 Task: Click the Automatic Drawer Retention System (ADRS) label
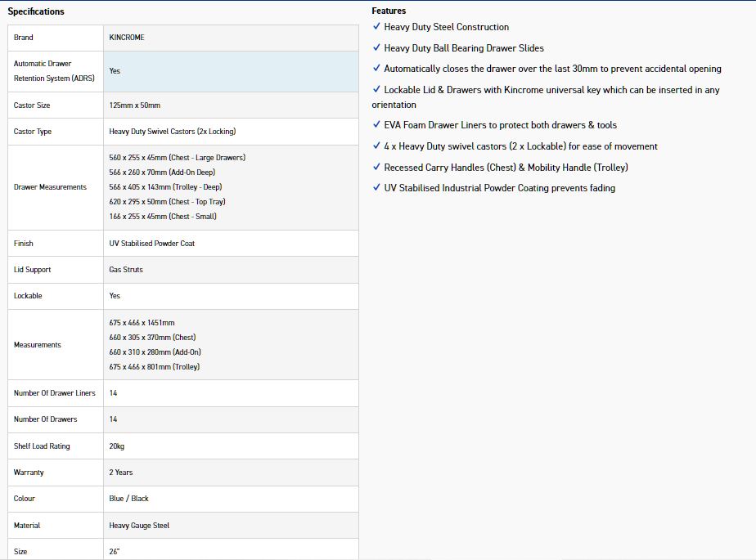point(54,71)
